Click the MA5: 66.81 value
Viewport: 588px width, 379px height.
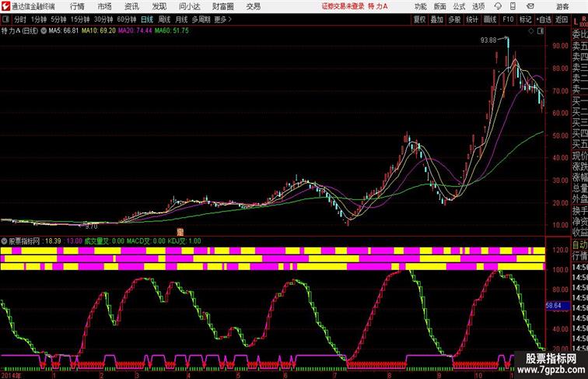pyautogui.click(x=63, y=31)
